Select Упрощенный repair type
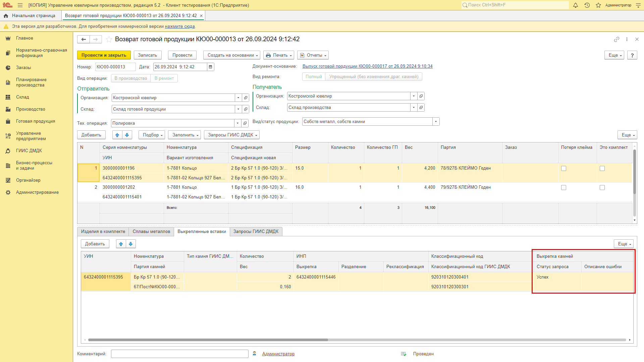Viewport: 644px width, 362px height. click(x=374, y=77)
